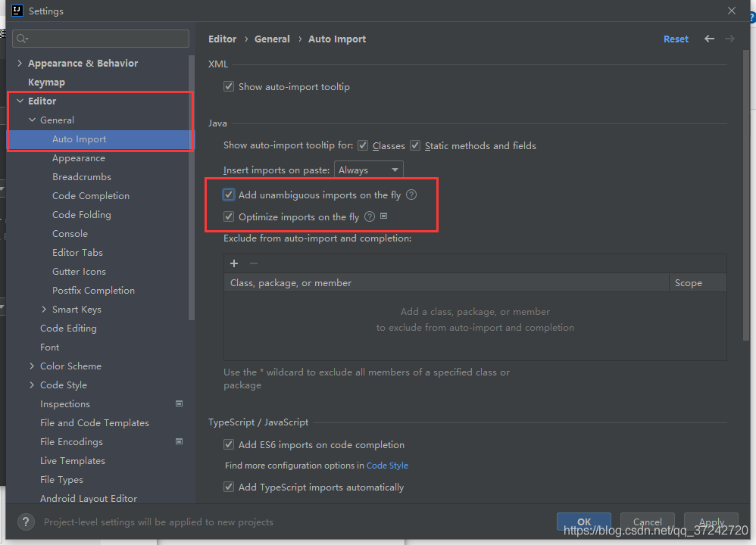This screenshot has width=756, height=545.
Task: Toggle Add ES6 imports on code completion
Action: point(229,445)
